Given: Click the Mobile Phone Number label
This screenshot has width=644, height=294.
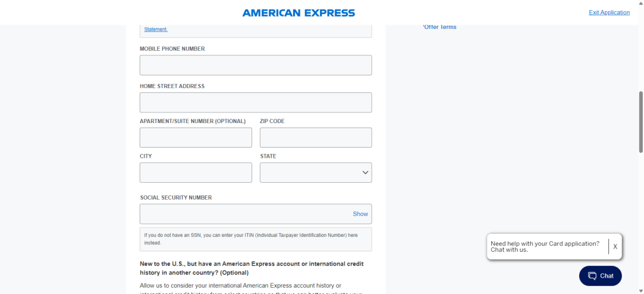Looking at the screenshot, I should coord(172,49).
